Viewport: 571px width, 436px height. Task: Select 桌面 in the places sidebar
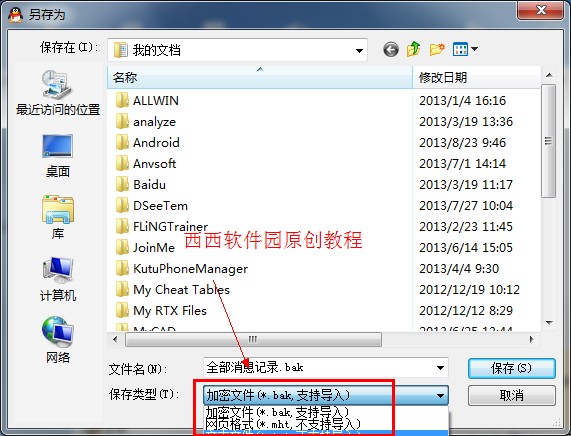[x=58, y=156]
